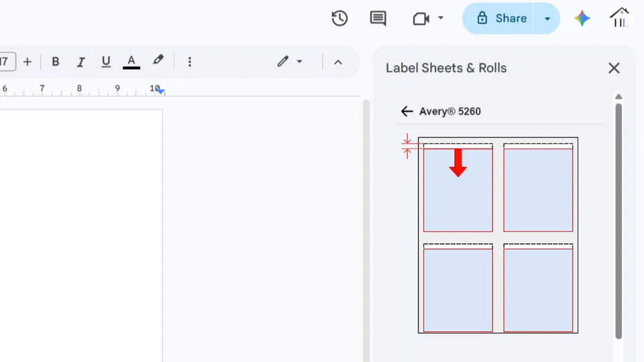
Task: Select the bottom-right label in the preview
Action: tap(538, 290)
